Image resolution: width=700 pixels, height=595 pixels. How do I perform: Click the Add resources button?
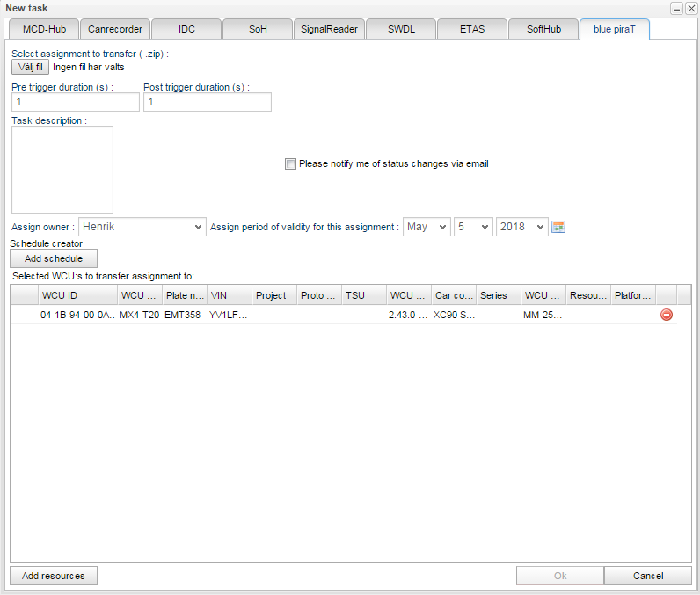pos(54,576)
